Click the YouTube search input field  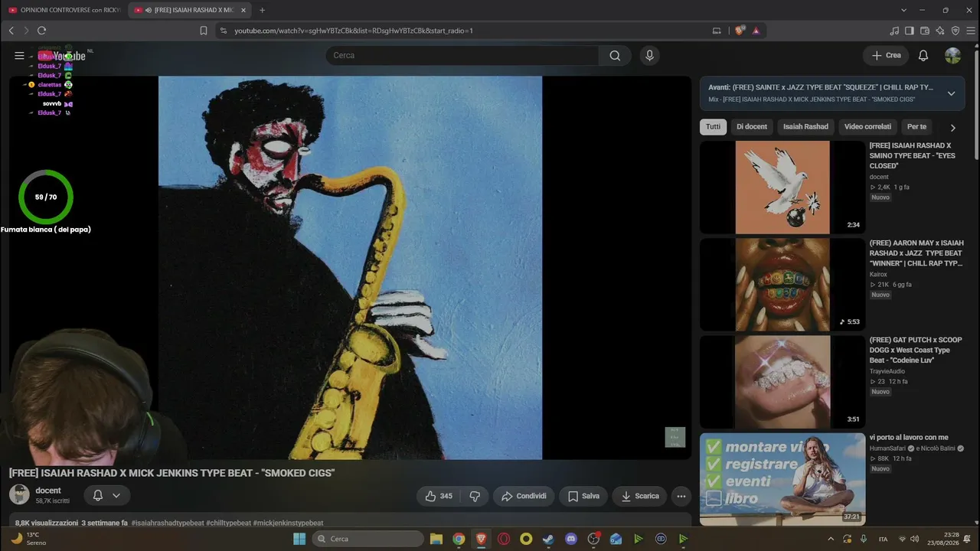click(462, 55)
